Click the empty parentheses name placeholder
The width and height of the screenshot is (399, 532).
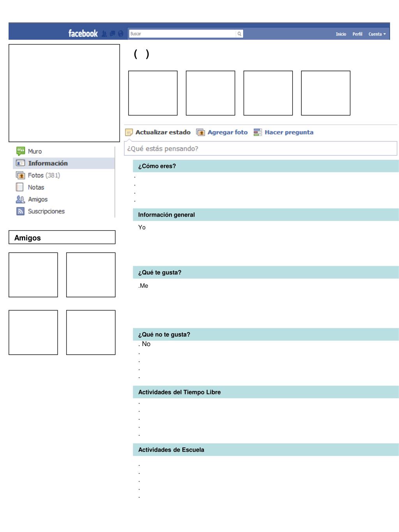click(x=141, y=54)
